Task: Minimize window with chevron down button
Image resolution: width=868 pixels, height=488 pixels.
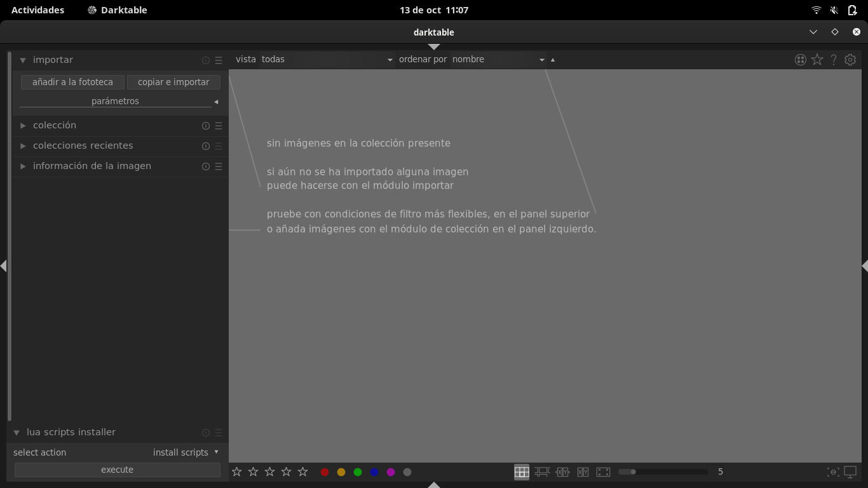Action: pyautogui.click(x=813, y=32)
